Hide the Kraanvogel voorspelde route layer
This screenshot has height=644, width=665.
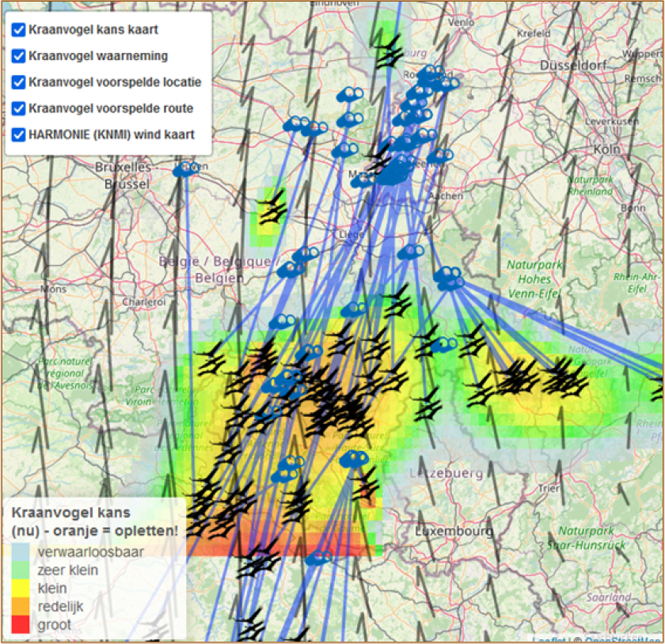coord(19,108)
